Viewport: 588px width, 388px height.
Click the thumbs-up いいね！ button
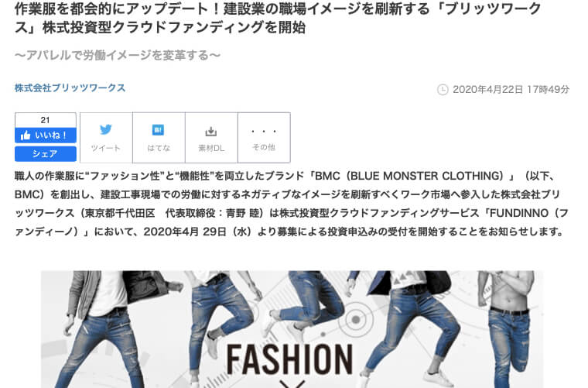(x=46, y=136)
